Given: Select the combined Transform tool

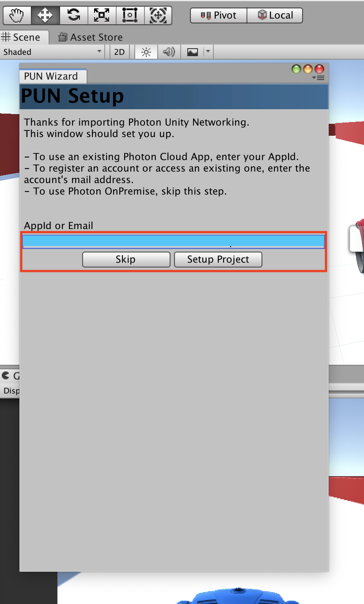Looking at the screenshot, I should (x=158, y=15).
